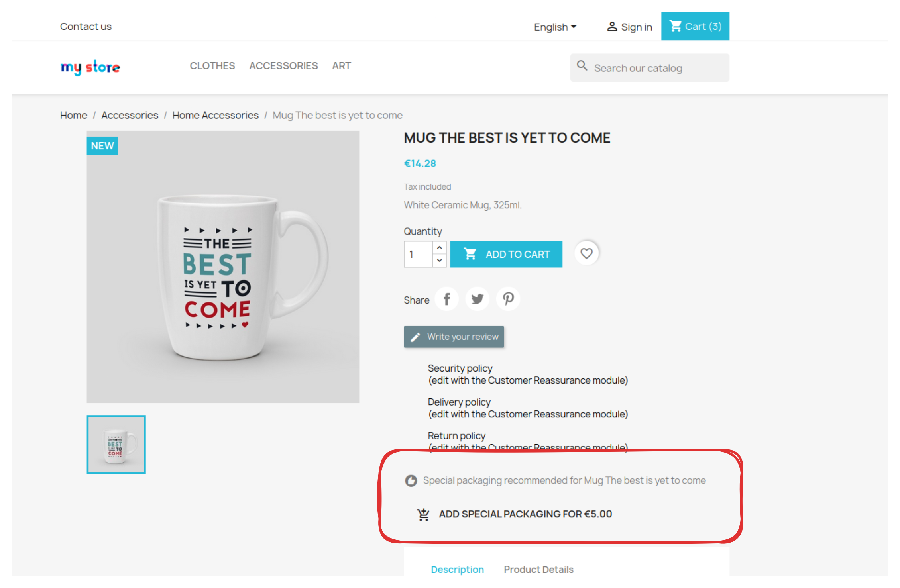Increase quantity with the up arrow

point(439,248)
